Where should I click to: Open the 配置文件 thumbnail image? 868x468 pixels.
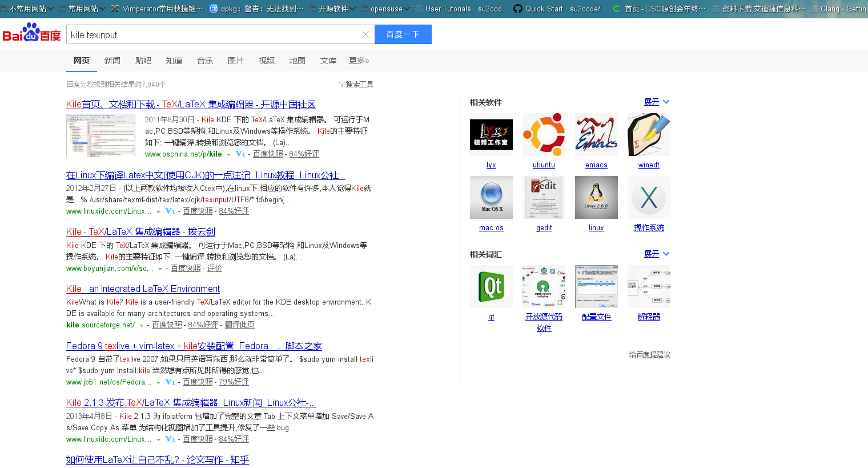pyautogui.click(x=596, y=286)
